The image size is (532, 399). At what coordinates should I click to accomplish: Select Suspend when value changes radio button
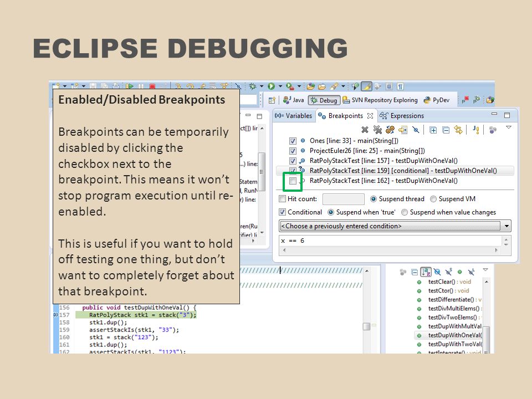point(405,212)
